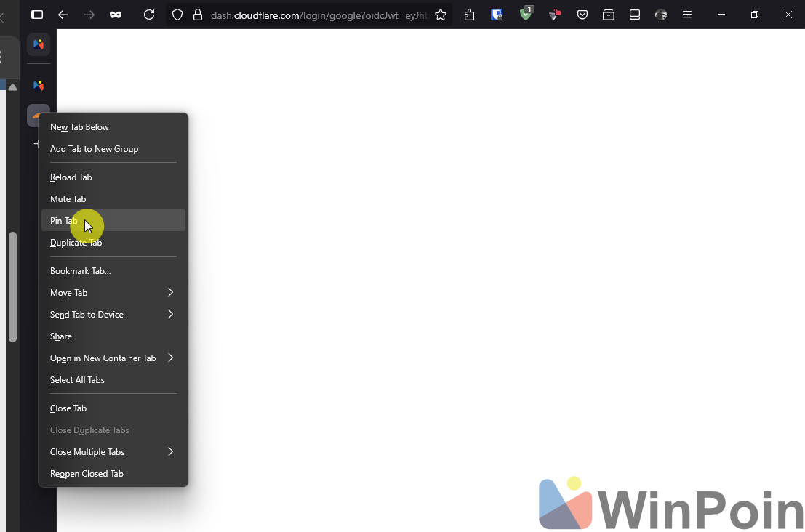The height and width of the screenshot is (532, 805).
Task: Open the hamburger application menu
Action: point(687,15)
